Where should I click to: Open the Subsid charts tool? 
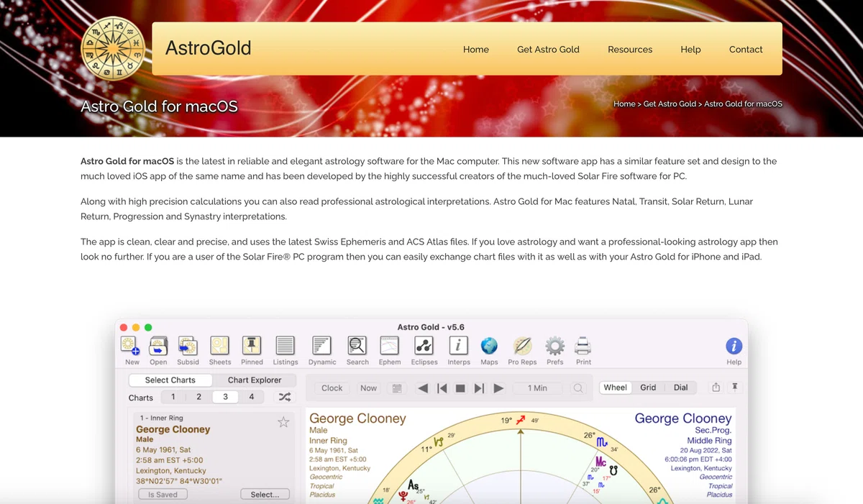188,347
